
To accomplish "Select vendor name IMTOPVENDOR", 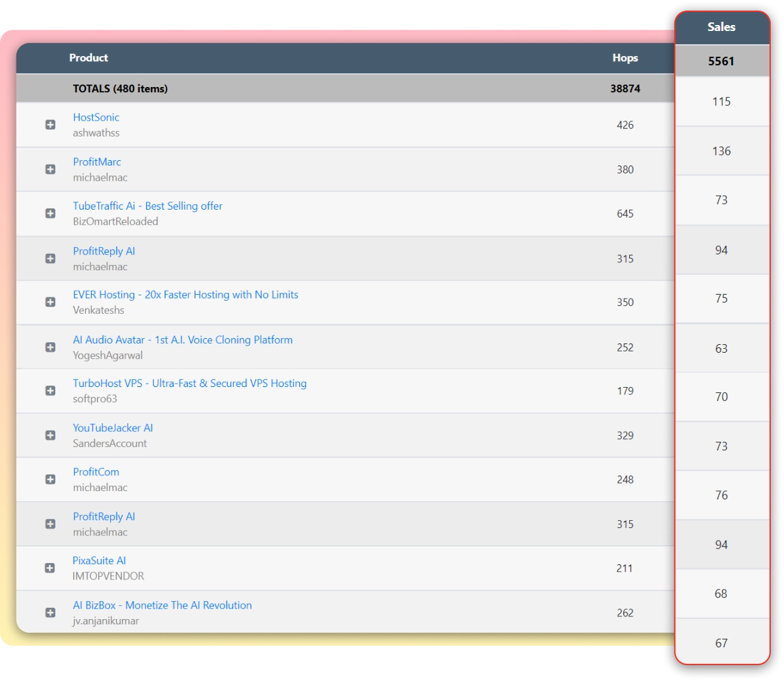I will coord(108,576).
